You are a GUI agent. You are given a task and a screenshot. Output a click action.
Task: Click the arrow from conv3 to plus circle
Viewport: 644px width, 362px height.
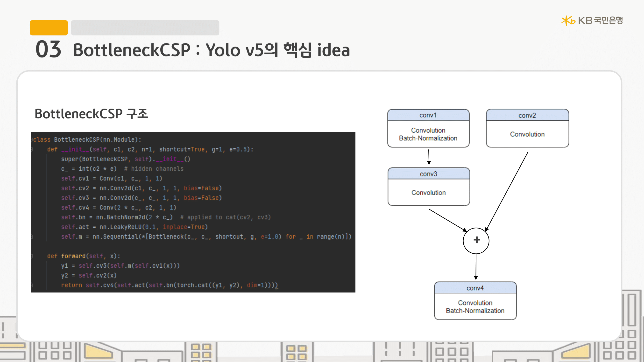[447, 220]
